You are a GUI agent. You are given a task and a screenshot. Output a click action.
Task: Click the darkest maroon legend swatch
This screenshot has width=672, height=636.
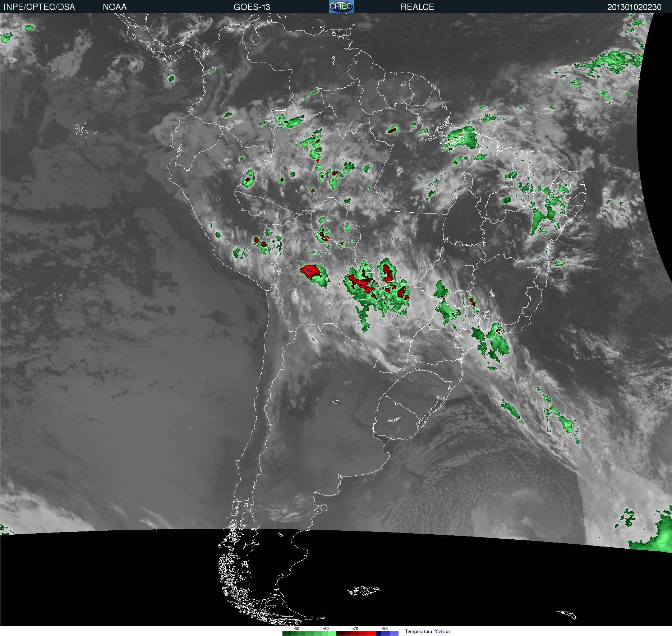click(x=340, y=633)
